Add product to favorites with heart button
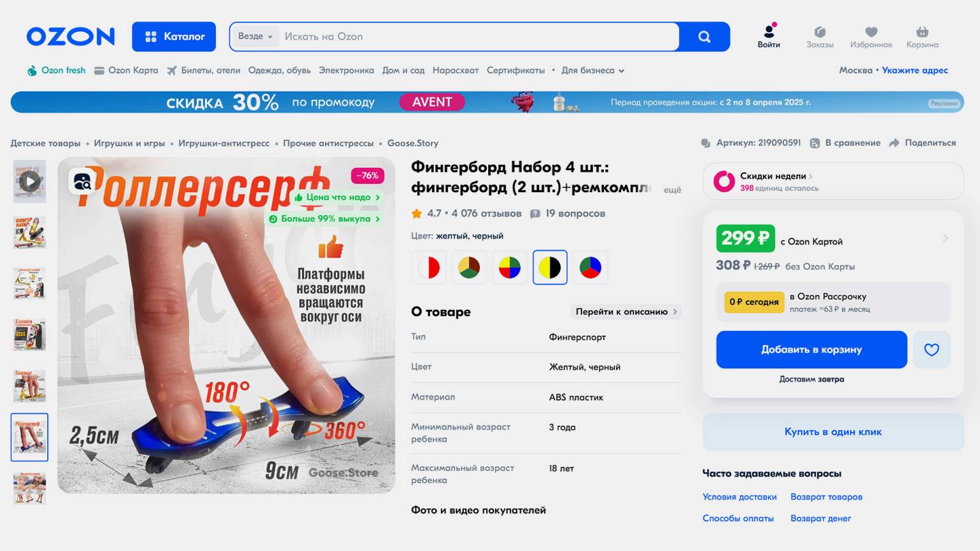This screenshot has width=980, height=551. pyautogui.click(x=932, y=349)
